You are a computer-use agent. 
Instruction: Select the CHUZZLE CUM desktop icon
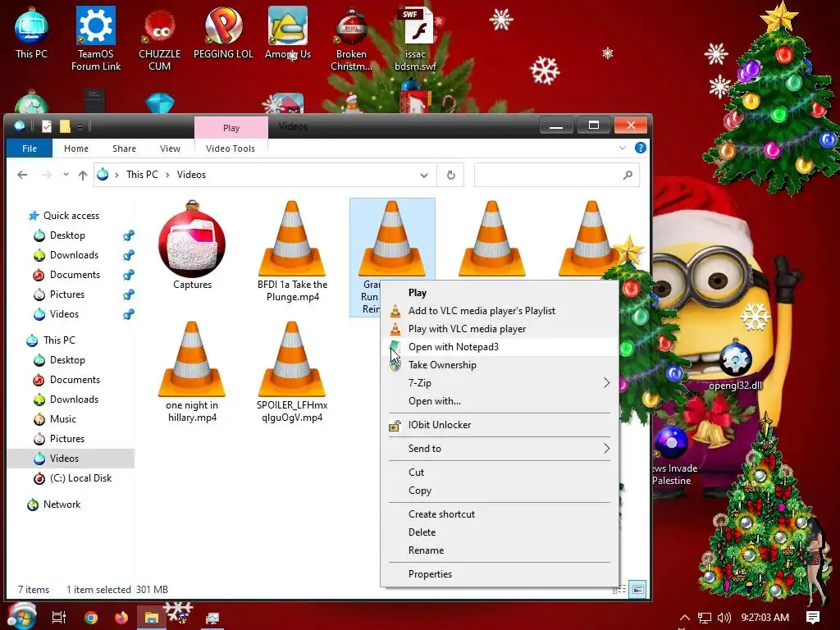point(159,39)
